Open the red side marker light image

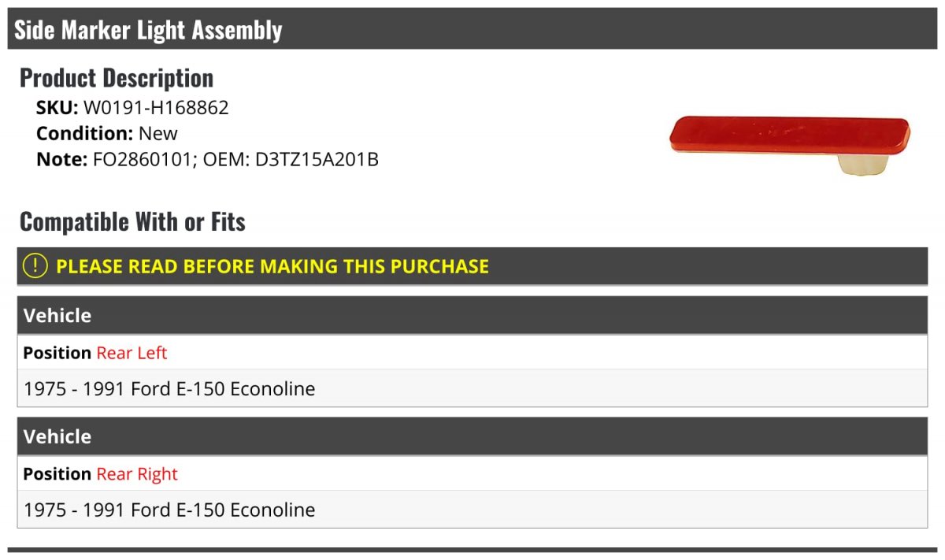(790, 143)
